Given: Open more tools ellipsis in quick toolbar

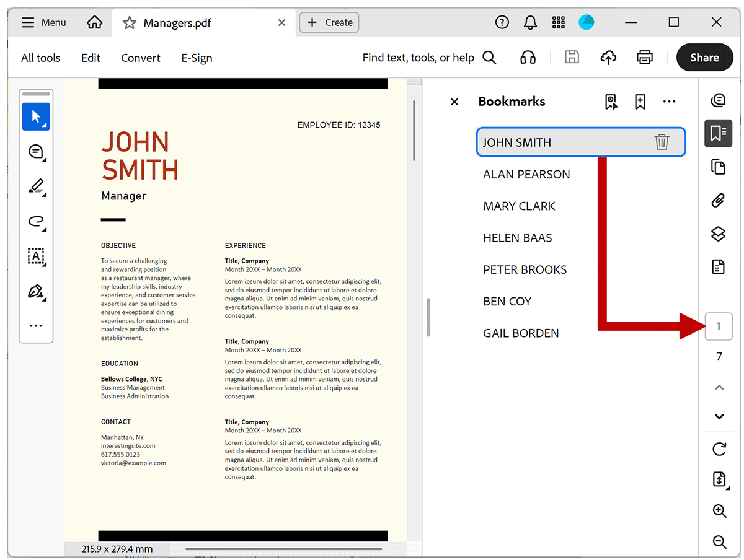Looking at the screenshot, I should pos(36,326).
